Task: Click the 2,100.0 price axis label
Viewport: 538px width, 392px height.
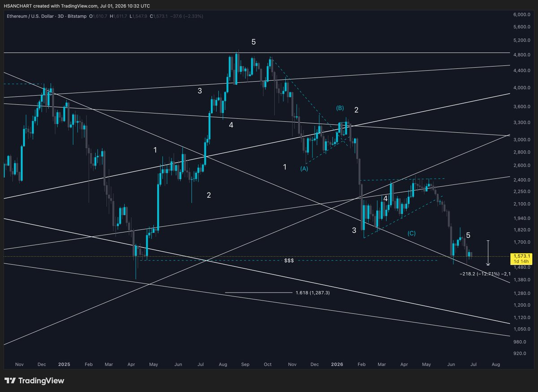Action: point(523,205)
